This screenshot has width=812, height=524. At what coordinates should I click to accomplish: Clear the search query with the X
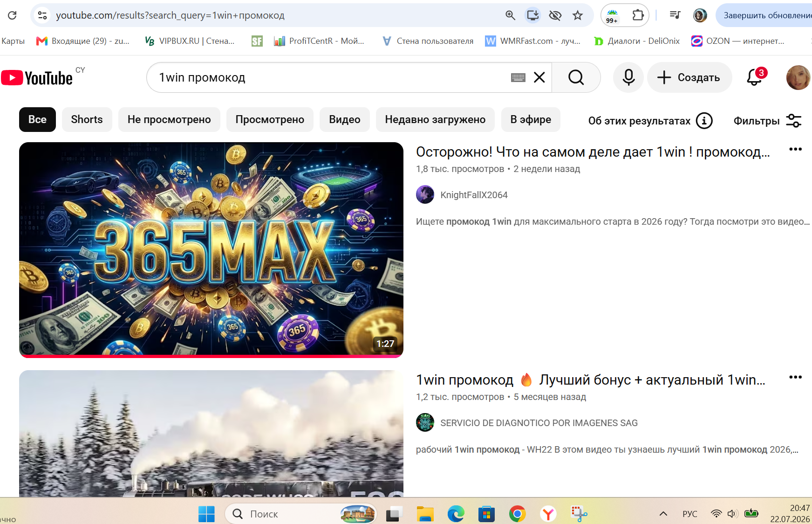pyautogui.click(x=539, y=77)
